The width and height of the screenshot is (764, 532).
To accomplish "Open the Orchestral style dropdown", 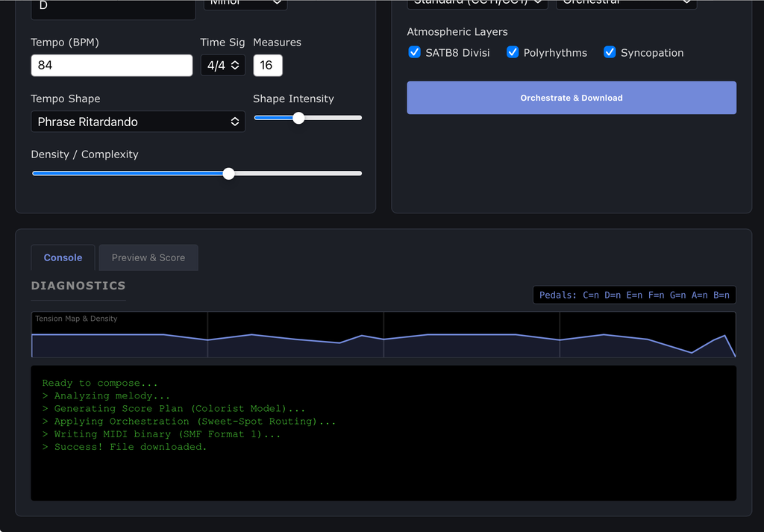I will pos(627,4).
